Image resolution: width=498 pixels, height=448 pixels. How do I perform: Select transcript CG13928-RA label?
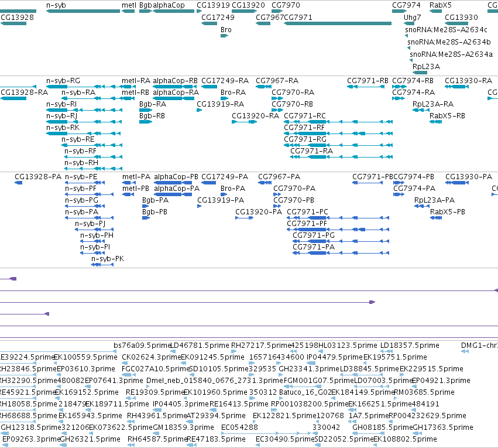point(24,93)
